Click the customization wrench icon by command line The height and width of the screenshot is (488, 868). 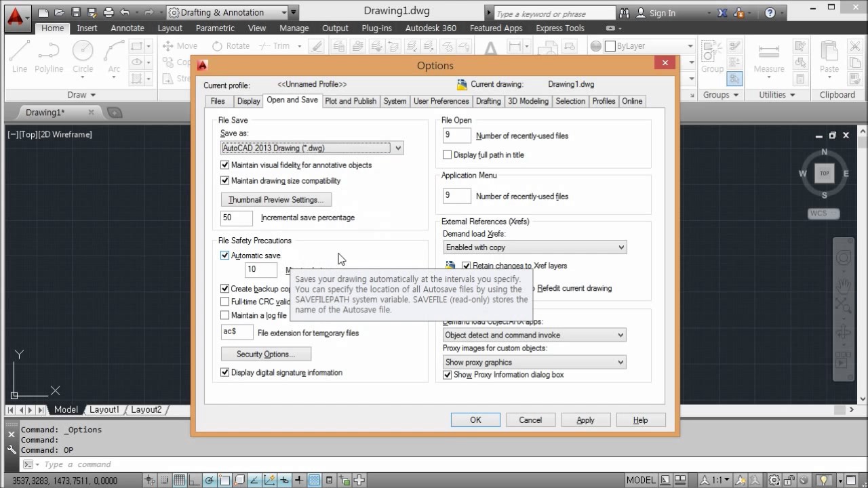tap(12, 449)
